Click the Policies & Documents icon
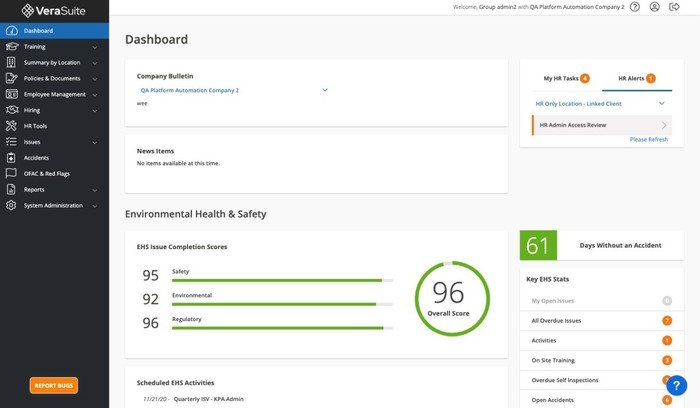The height and width of the screenshot is (408, 700). pos(12,78)
